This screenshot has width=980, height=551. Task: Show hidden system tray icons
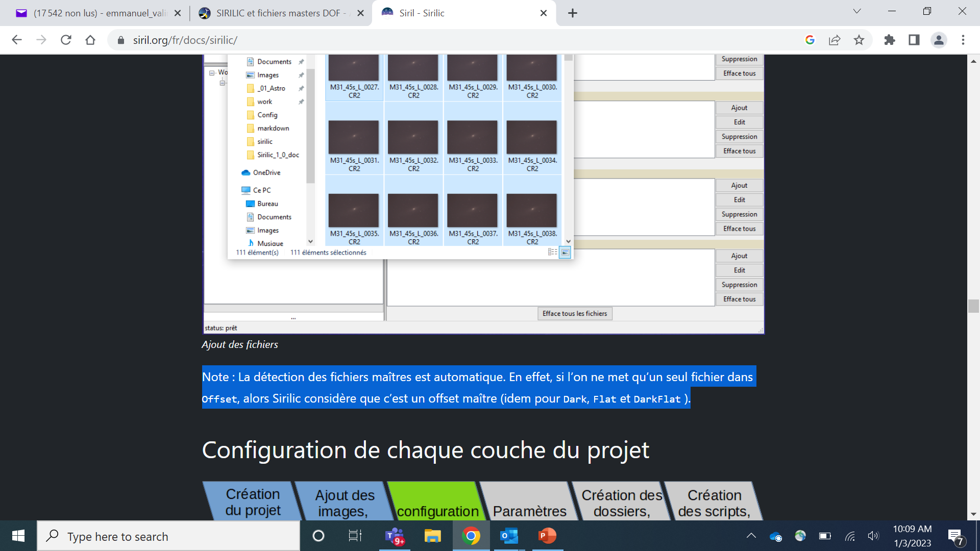point(751,536)
